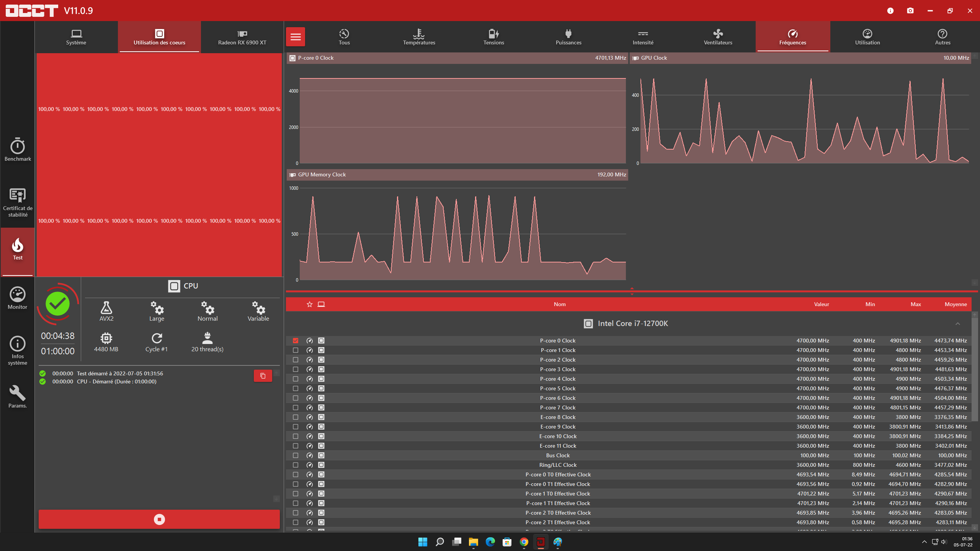The image size is (980, 551).
Task: Select the Ventilateurs sensor tab
Action: point(718,37)
